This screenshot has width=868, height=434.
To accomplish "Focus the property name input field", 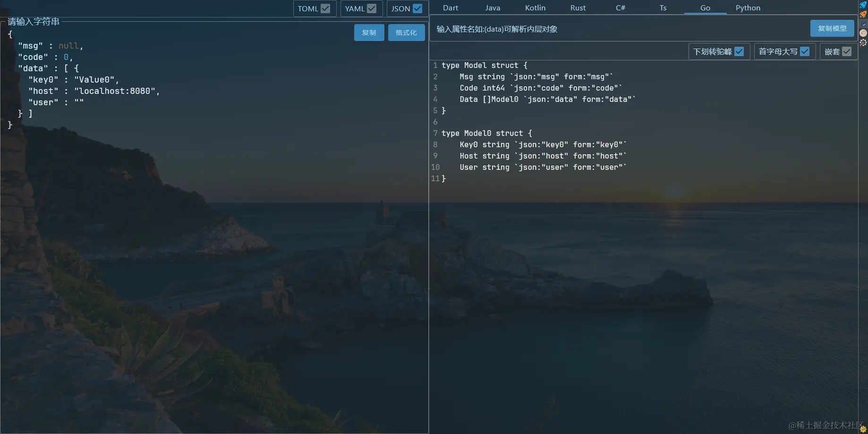I will click(x=619, y=29).
